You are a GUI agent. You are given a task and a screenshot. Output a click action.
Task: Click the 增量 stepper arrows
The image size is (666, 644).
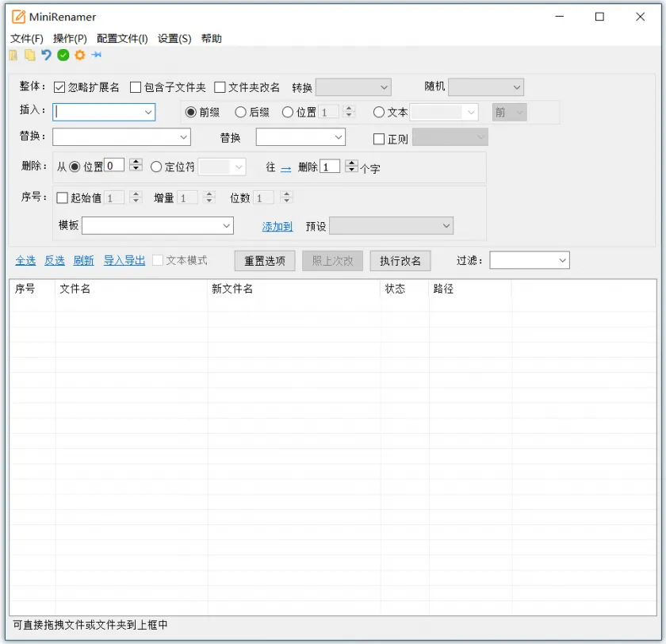209,197
